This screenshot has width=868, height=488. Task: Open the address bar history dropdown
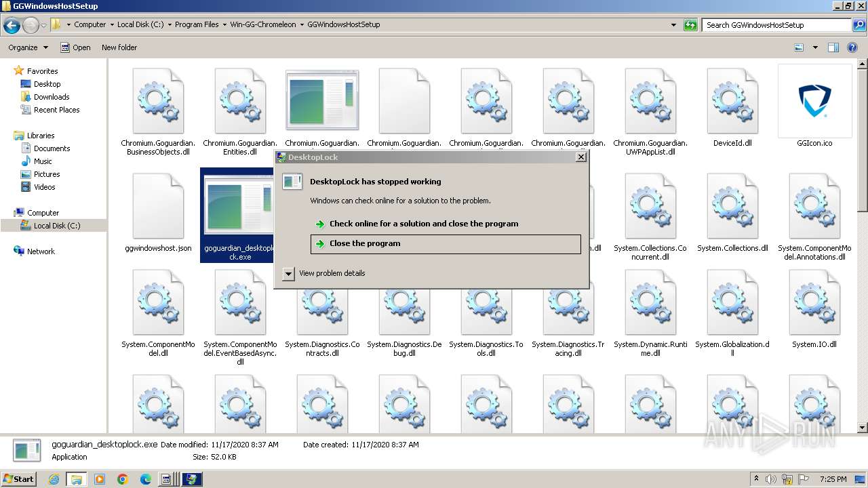(x=673, y=25)
